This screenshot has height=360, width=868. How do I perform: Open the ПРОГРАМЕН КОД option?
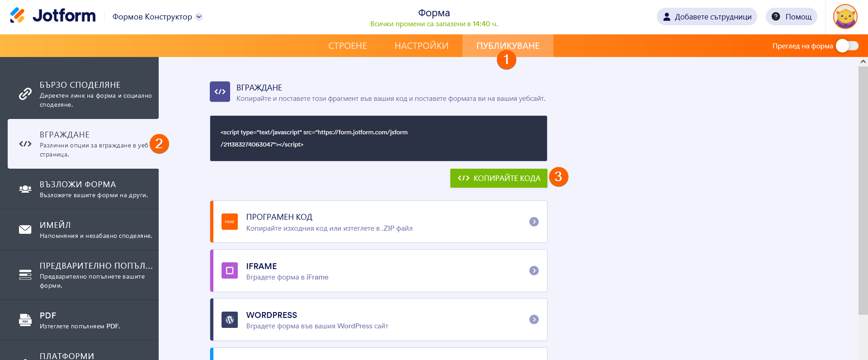[379, 222]
